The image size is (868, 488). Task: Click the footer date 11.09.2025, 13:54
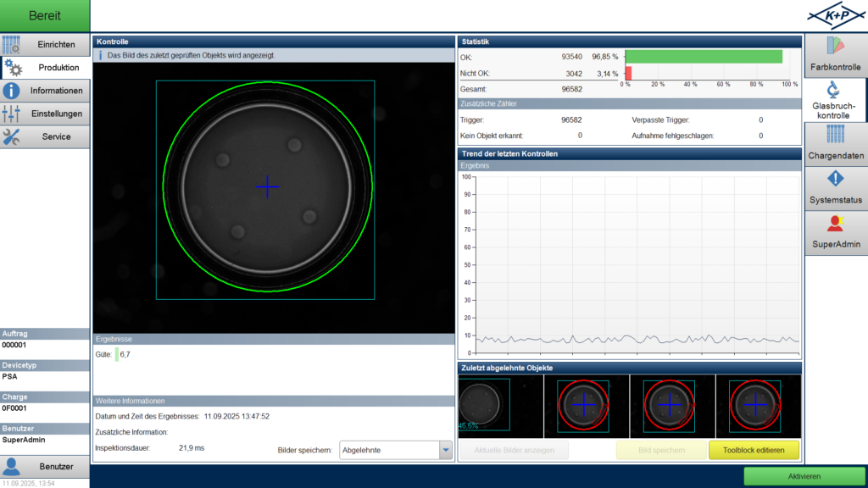(28, 484)
